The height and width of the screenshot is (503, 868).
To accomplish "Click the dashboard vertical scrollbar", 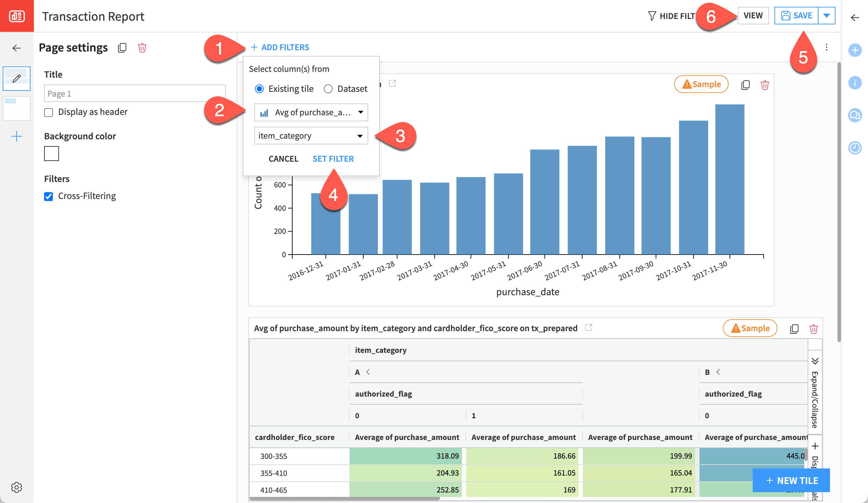I will (839, 202).
